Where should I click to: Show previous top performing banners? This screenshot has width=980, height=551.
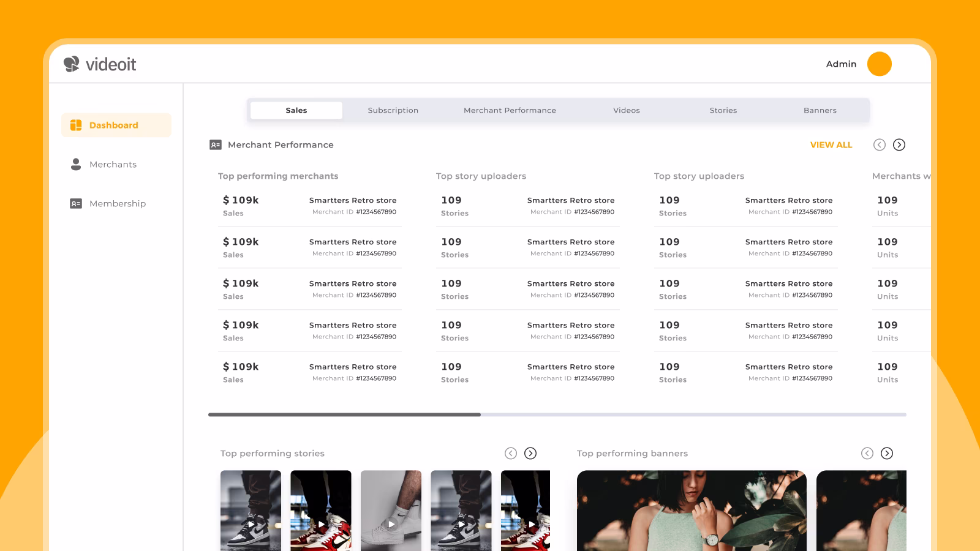click(x=867, y=453)
